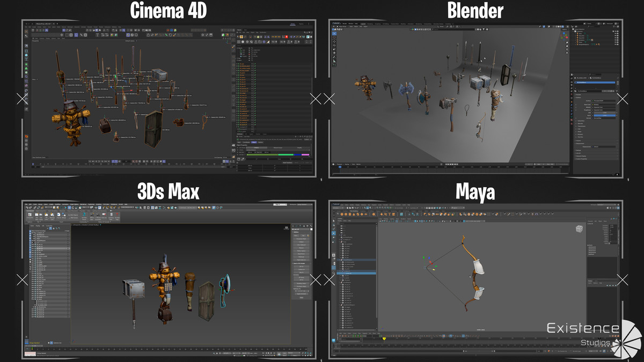Open Rendering menu in 3ds Max menu bar
Viewport: 644px width, 362px height.
tap(83, 204)
